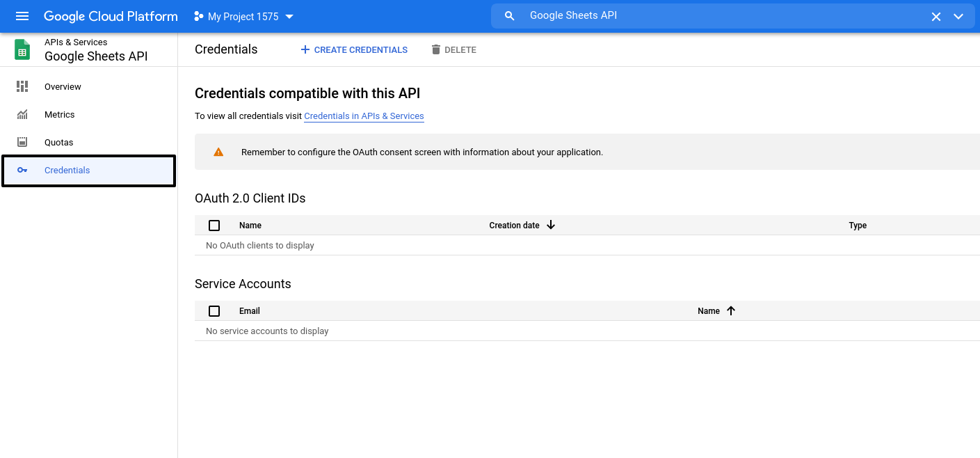The width and height of the screenshot is (980, 458).
Task: Click the Credentials page title
Action: (226, 49)
